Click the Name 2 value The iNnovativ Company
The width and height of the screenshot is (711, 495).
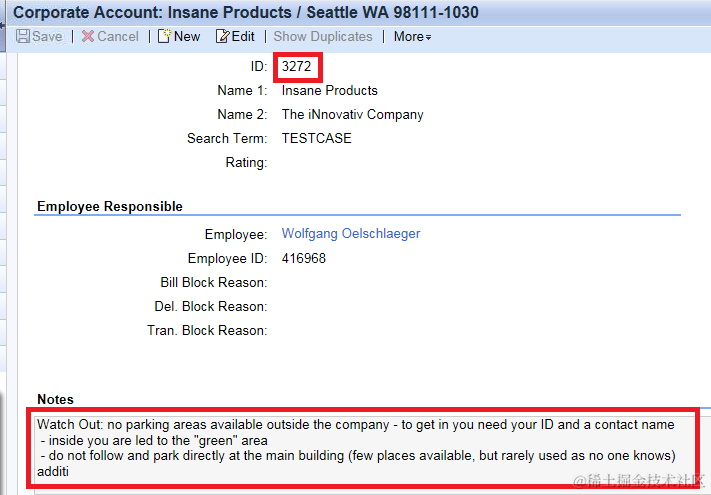(352, 114)
